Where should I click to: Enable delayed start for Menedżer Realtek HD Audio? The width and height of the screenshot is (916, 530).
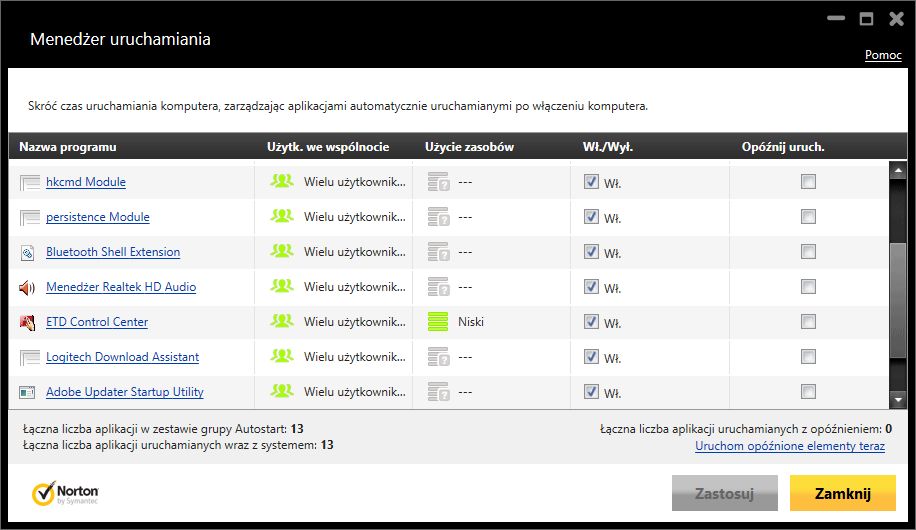pyautogui.click(x=808, y=287)
